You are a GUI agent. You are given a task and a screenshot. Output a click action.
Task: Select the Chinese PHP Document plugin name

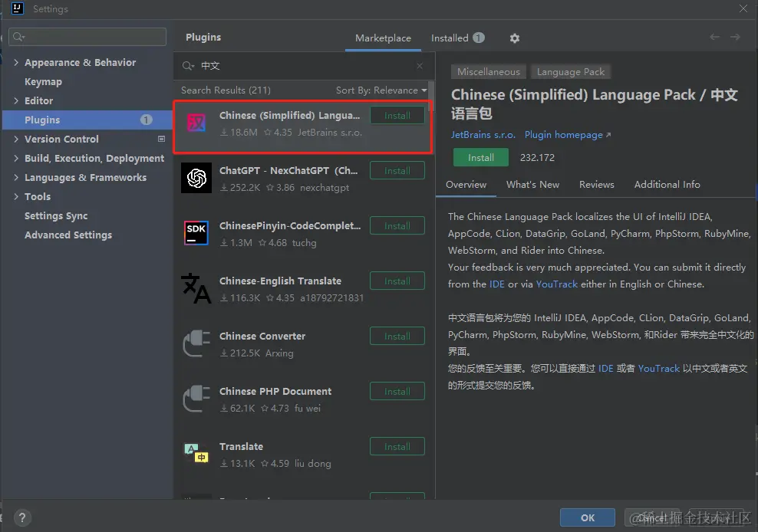275,392
